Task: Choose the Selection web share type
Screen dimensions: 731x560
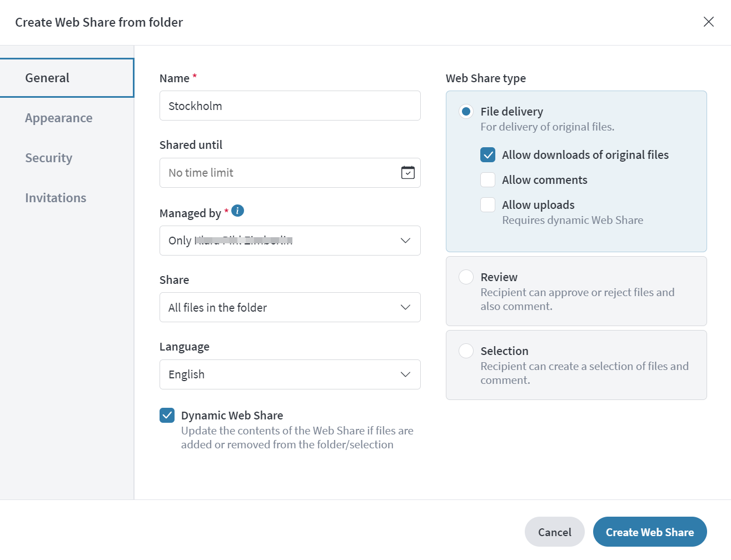Action: click(466, 351)
